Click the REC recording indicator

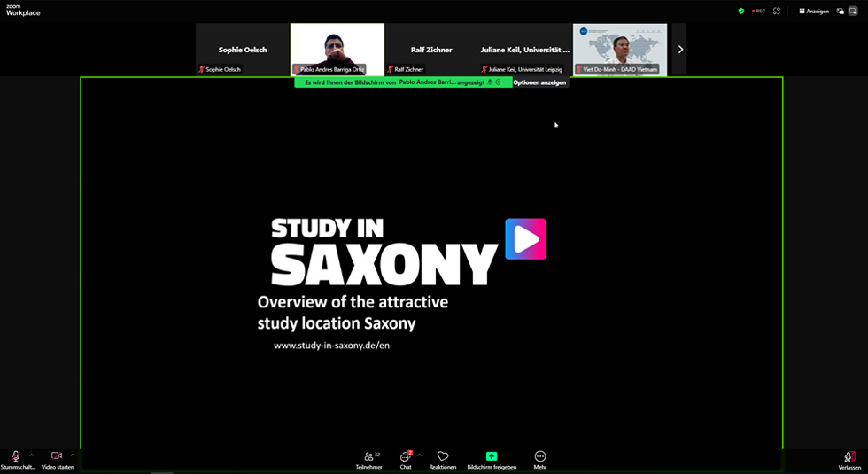click(x=758, y=12)
